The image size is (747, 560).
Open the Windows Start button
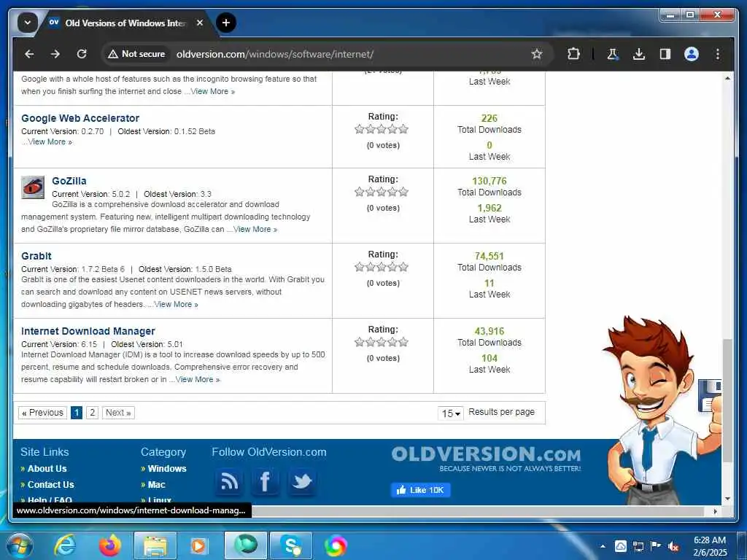click(x=19, y=545)
